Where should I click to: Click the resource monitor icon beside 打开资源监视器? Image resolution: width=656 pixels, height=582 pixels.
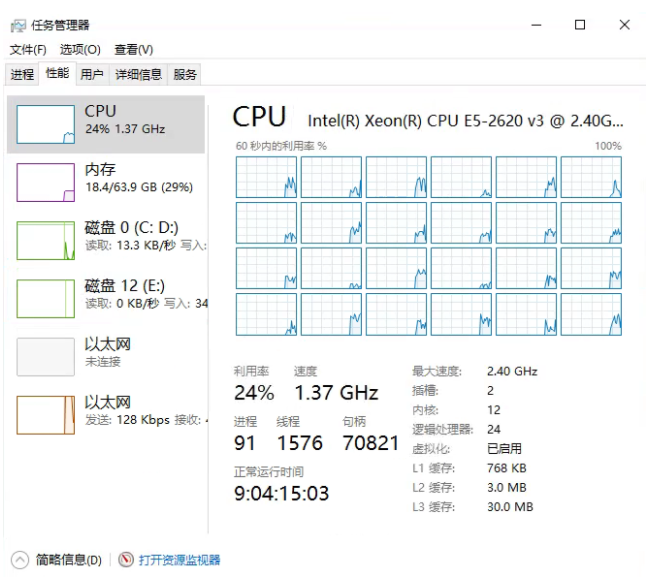(x=126, y=560)
